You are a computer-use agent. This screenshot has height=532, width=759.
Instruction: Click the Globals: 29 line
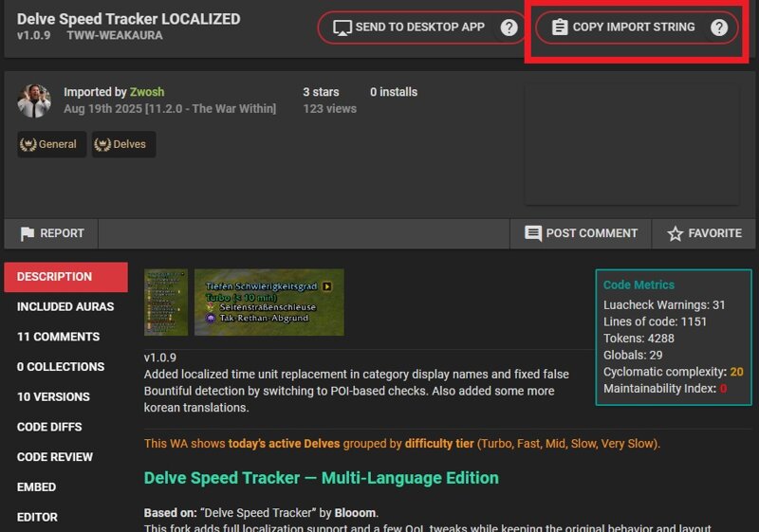click(x=633, y=356)
